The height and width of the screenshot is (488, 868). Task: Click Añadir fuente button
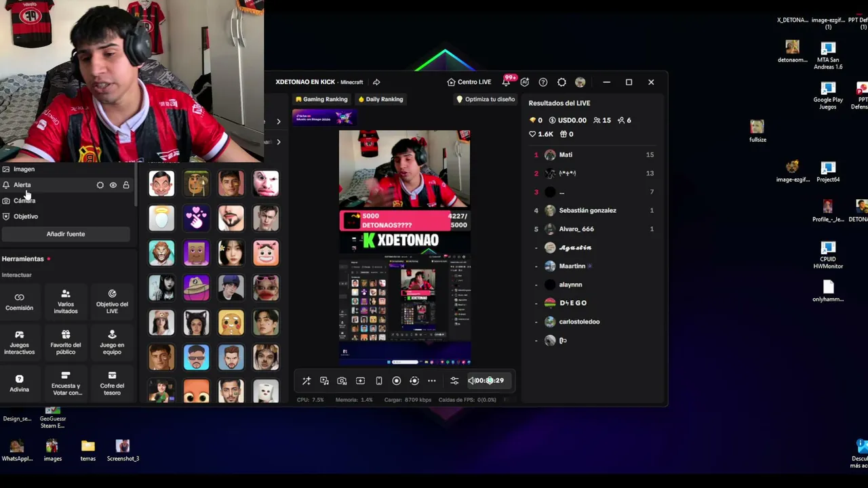click(65, 234)
